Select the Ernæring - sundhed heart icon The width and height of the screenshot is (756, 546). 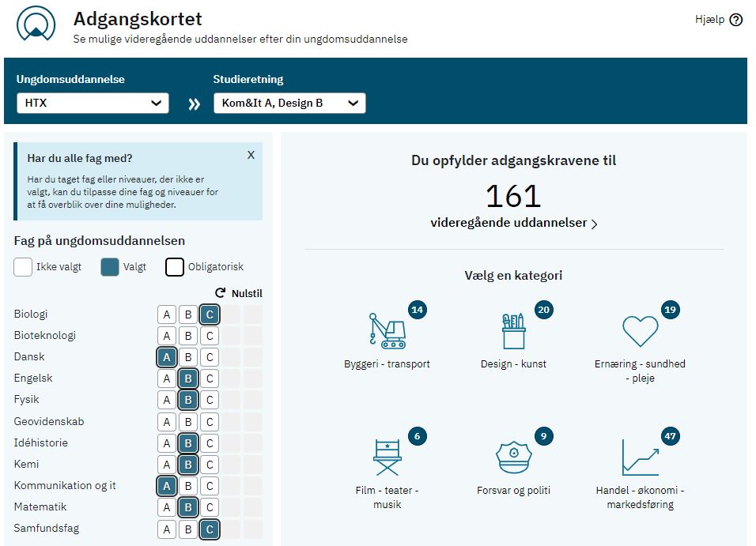pyautogui.click(x=640, y=331)
